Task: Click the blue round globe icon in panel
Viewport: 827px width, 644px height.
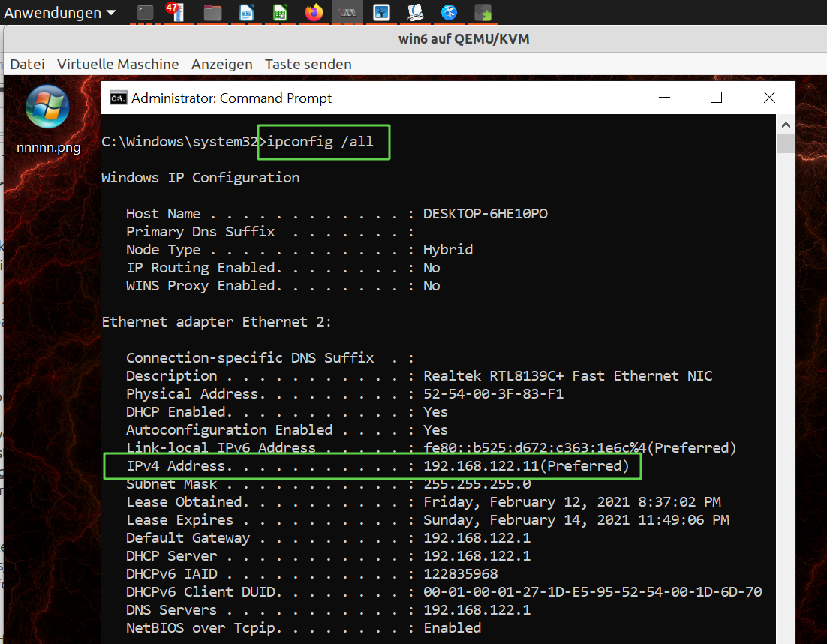Action: 449,12
